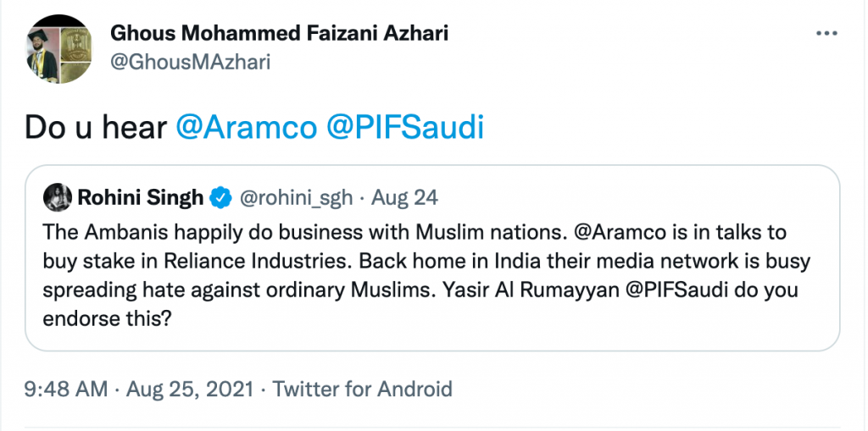Click Ghous Mohammed Faizani Azhari's profile picture
868x431 pixels.
pos(58,48)
